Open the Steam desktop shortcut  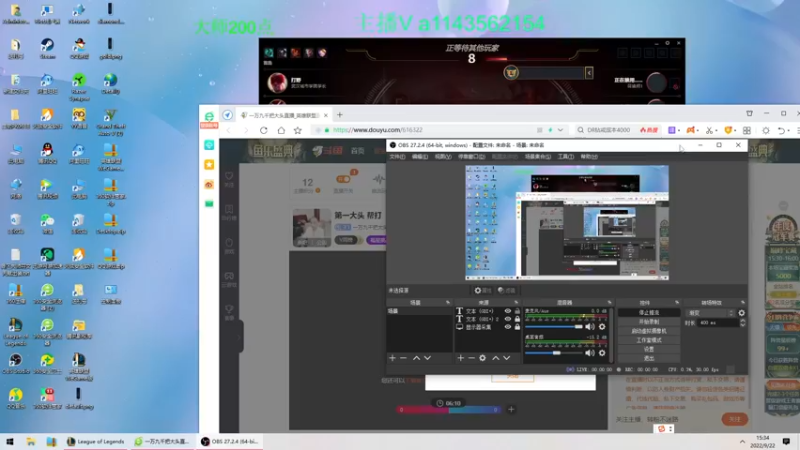point(47,49)
